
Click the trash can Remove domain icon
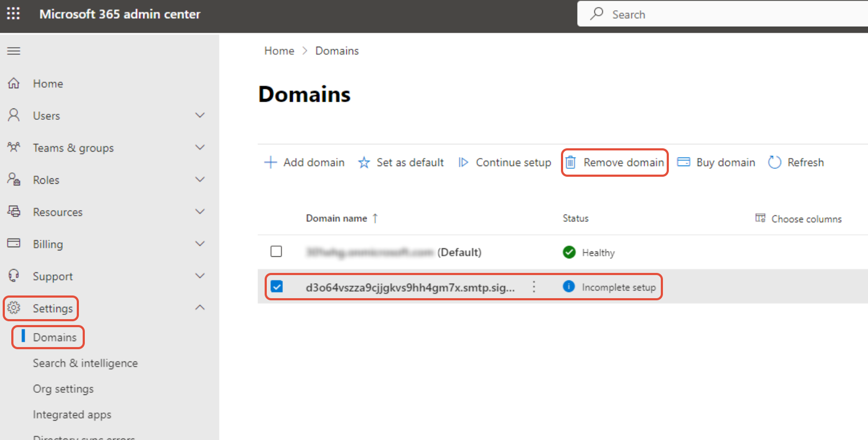[571, 162]
